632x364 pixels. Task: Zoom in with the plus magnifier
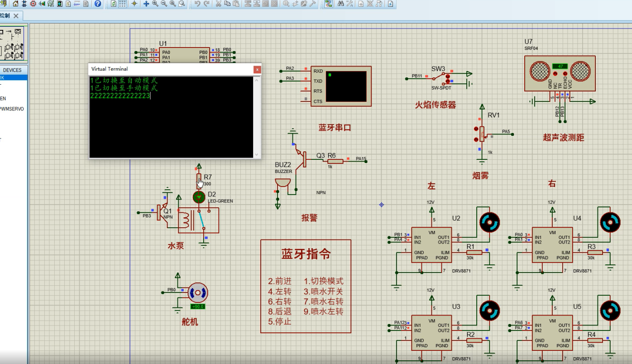point(155,4)
